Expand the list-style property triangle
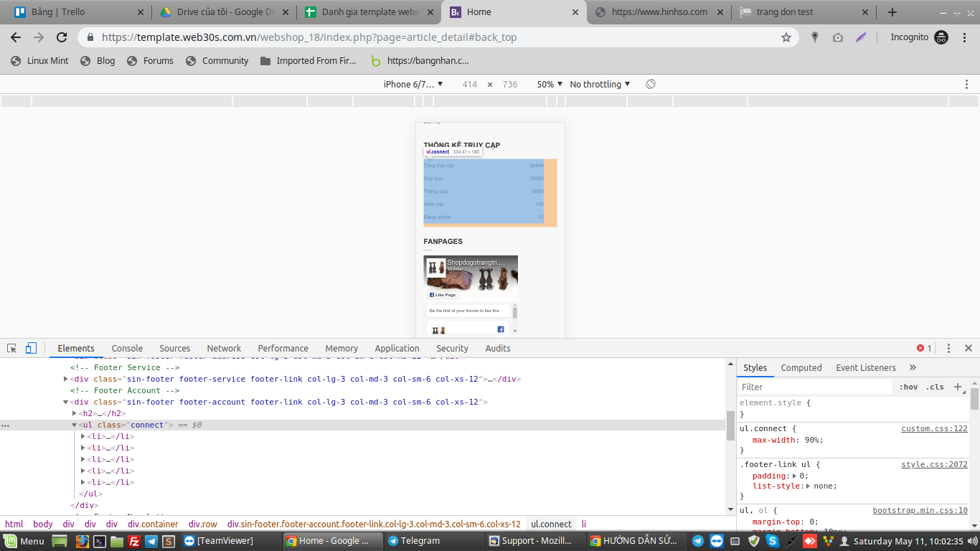980x551 pixels. point(809,486)
